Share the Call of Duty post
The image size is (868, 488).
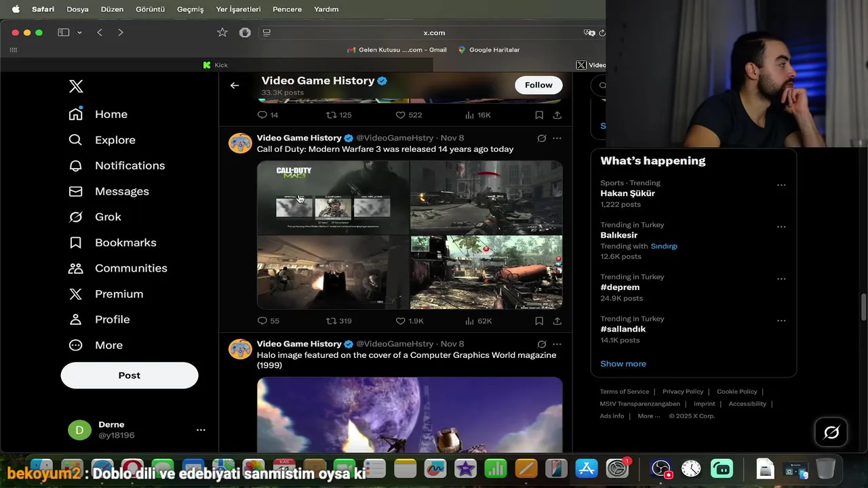click(557, 321)
